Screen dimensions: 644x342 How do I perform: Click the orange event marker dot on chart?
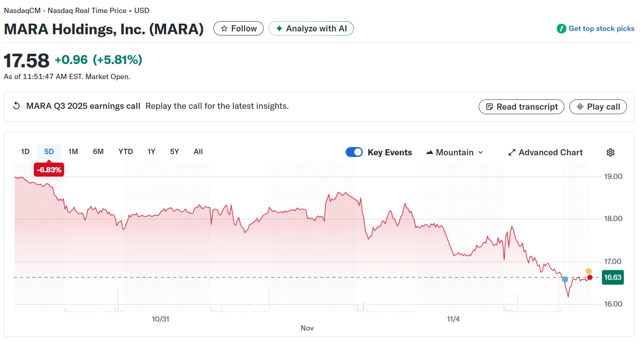pyautogui.click(x=588, y=271)
